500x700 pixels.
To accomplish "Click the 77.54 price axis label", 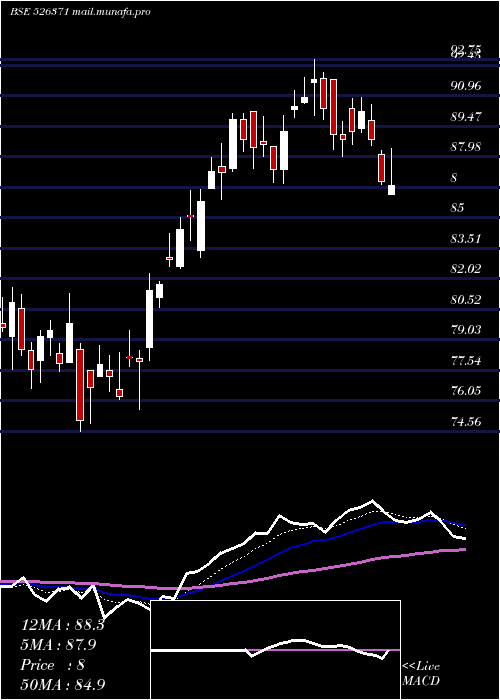I will point(466,360).
